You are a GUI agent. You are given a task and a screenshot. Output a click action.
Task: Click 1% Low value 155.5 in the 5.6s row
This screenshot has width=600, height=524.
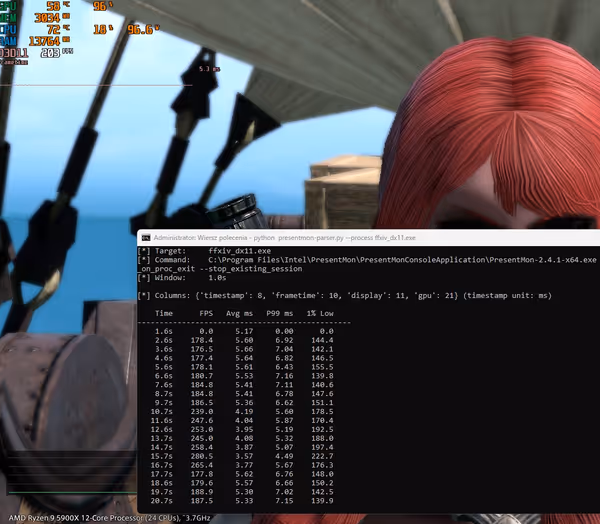coord(322,367)
